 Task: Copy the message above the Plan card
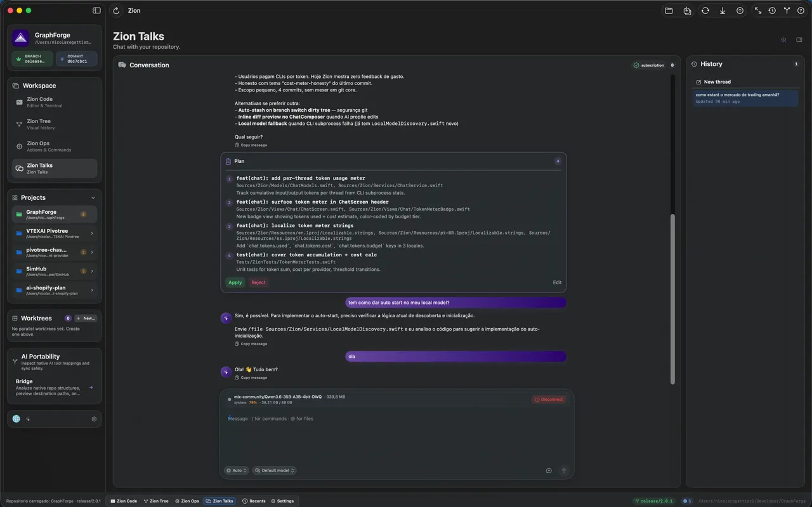pyautogui.click(x=251, y=145)
